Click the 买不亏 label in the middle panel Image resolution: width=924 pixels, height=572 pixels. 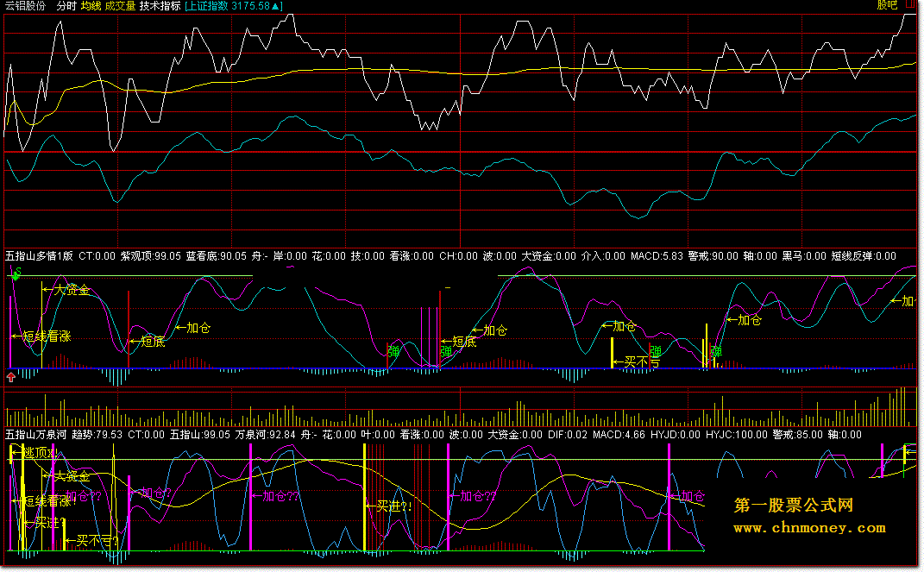pyautogui.click(x=642, y=361)
